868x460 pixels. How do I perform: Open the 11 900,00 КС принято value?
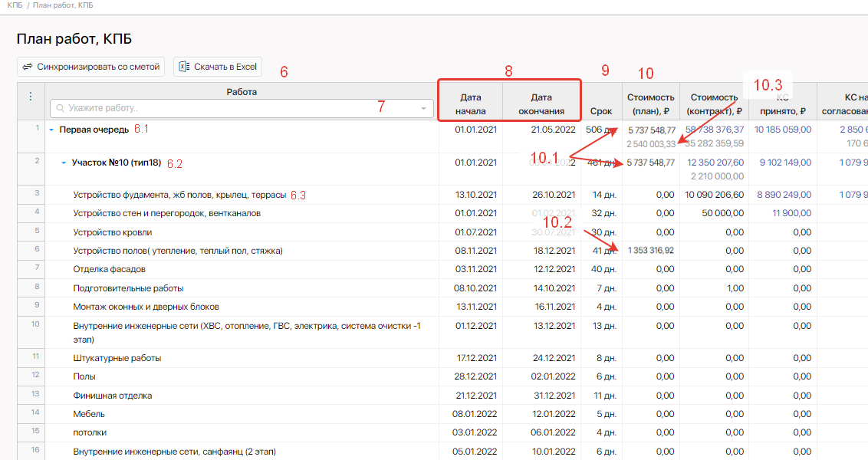tap(792, 213)
